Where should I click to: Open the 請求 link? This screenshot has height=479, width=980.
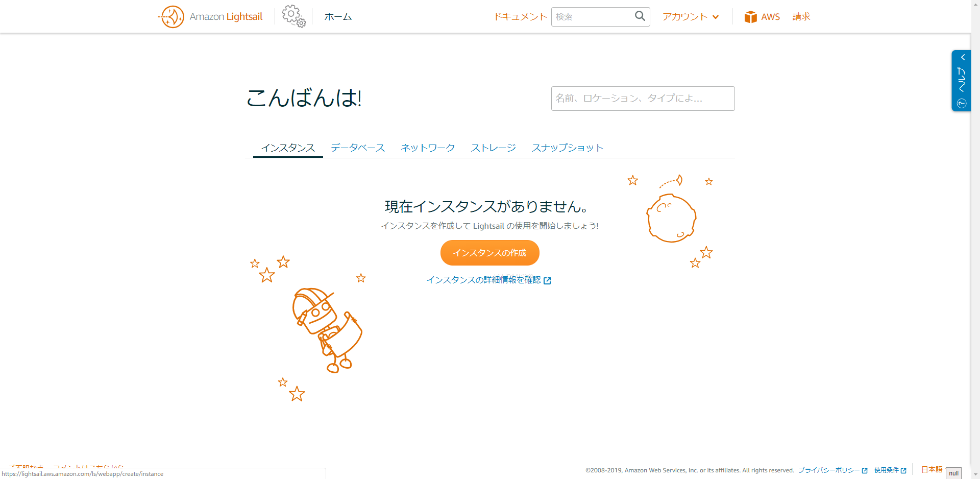tap(801, 17)
